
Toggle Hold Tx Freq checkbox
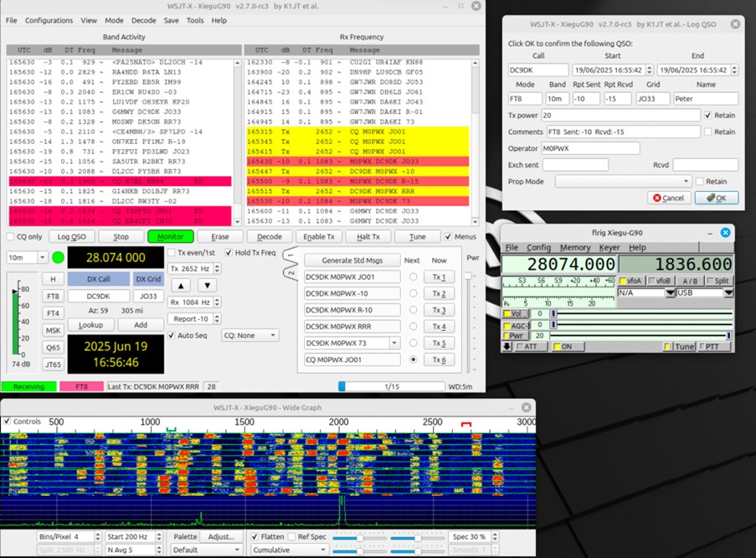(x=227, y=252)
